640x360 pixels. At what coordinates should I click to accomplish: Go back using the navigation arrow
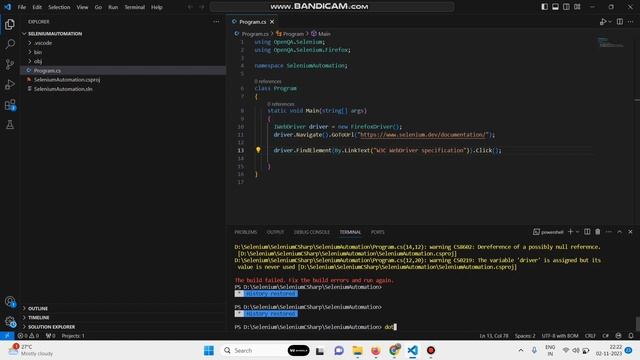click(190, 7)
